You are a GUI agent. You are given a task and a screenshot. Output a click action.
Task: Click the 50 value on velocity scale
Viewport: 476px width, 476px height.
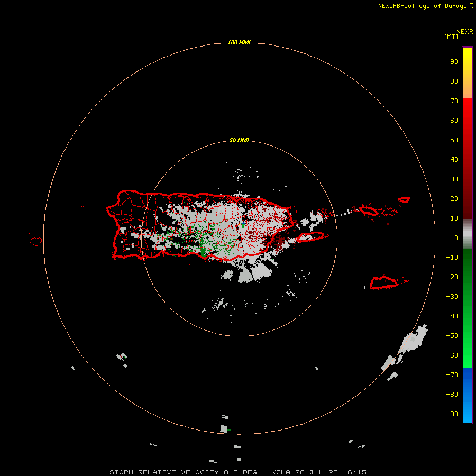[454, 140]
